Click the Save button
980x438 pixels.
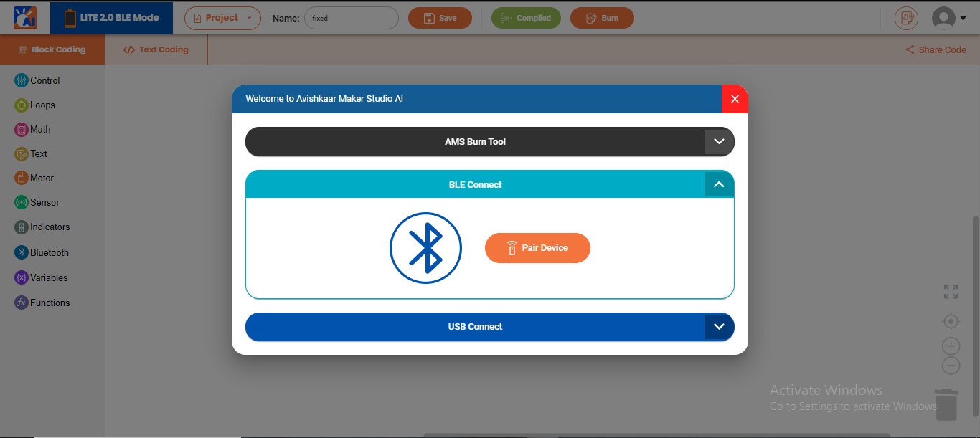440,18
